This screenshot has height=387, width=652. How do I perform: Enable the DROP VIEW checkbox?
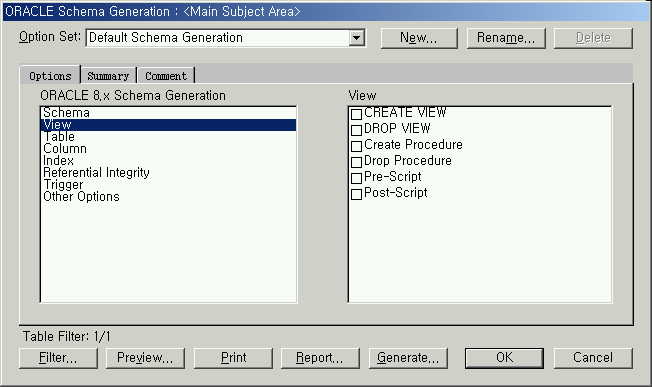pyautogui.click(x=356, y=130)
